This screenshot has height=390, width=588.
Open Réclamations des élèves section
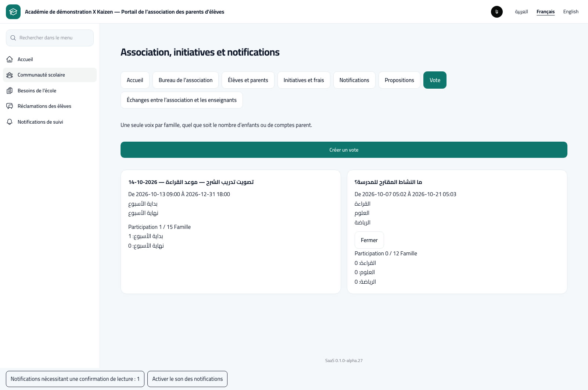click(50, 106)
